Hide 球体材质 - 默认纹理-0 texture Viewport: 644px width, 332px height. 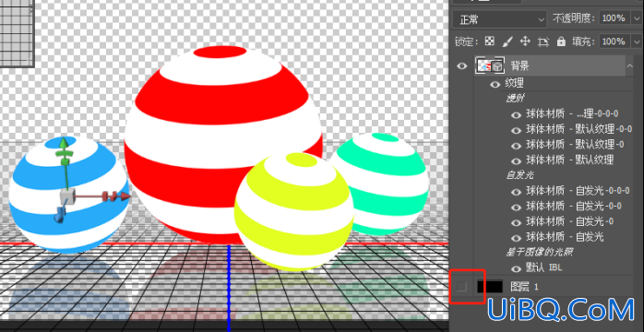pyautogui.click(x=517, y=146)
